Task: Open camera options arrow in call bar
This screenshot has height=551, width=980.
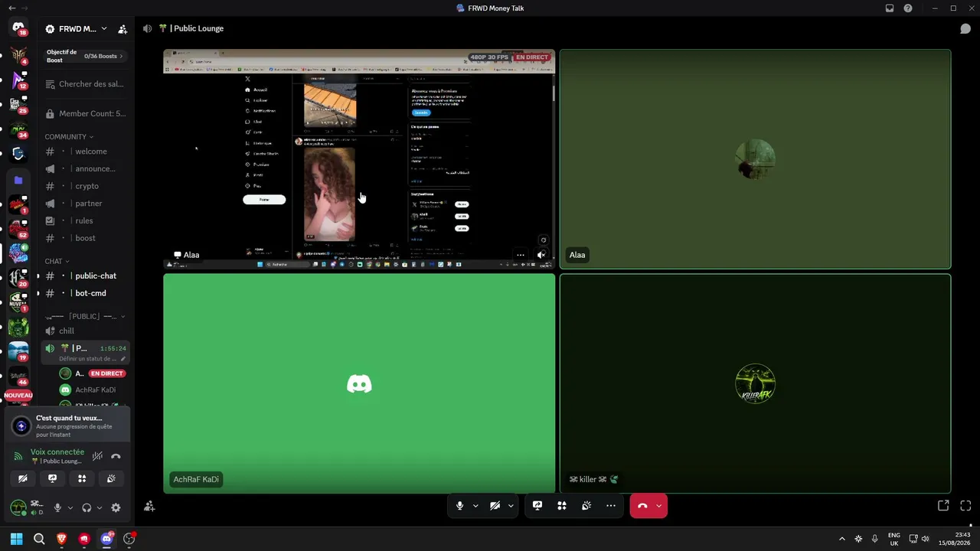Action: point(511,506)
